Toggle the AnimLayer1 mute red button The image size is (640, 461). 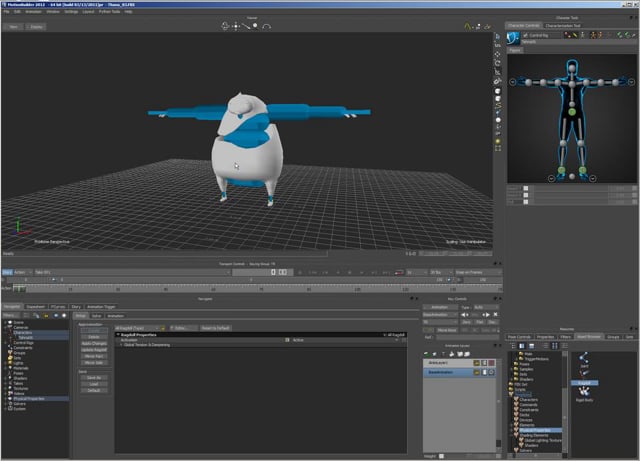coord(491,363)
